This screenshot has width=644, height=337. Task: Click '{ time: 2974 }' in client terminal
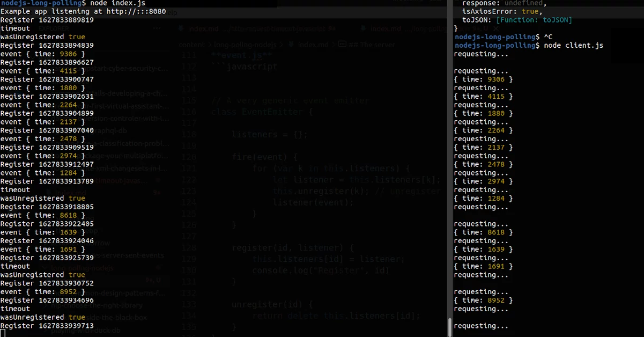[x=484, y=181]
